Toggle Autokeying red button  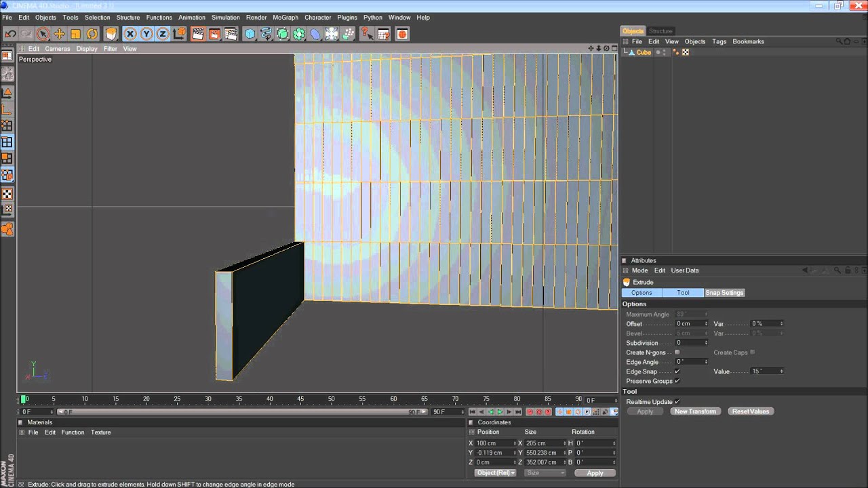[x=538, y=411]
